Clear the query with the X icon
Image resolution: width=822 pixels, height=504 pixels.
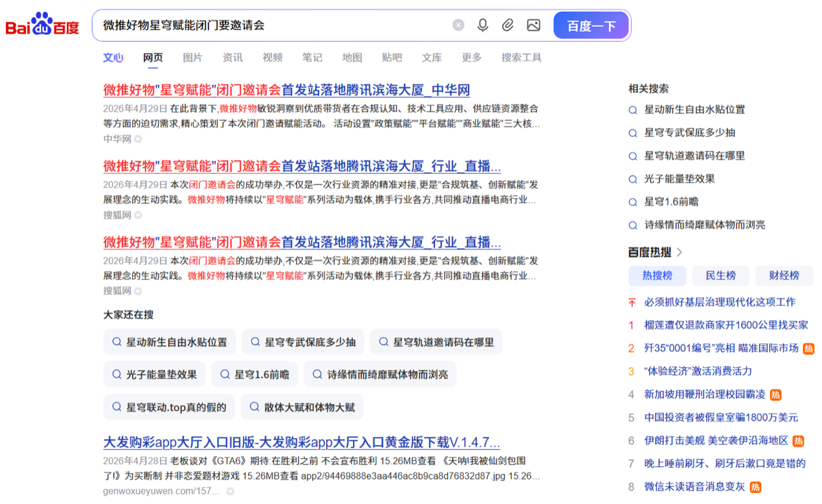458,25
